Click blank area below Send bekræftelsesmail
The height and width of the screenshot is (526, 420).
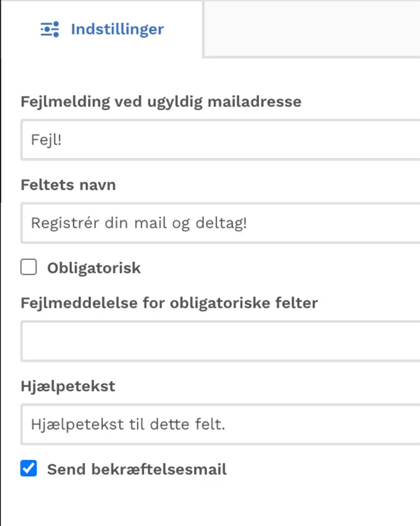click(210, 503)
